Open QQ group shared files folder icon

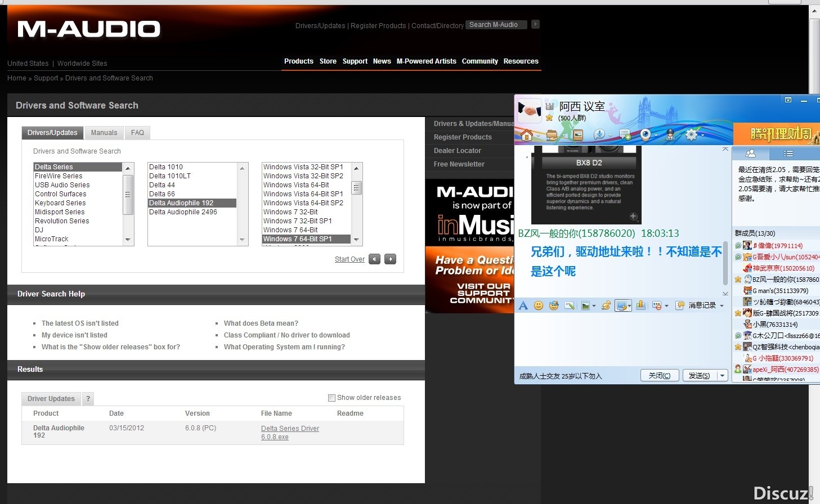(x=552, y=135)
